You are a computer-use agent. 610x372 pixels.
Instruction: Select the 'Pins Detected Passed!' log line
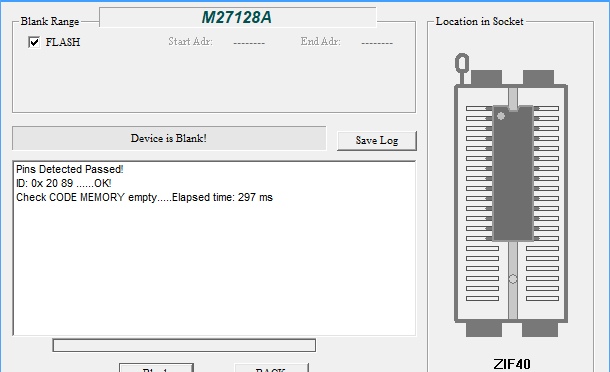click(70, 169)
